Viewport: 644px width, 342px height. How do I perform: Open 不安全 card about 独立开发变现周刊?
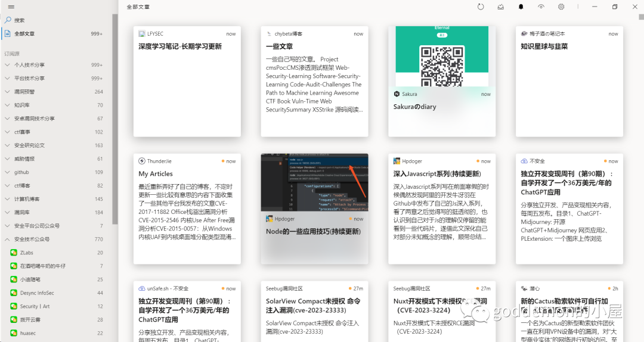(569, 209)
